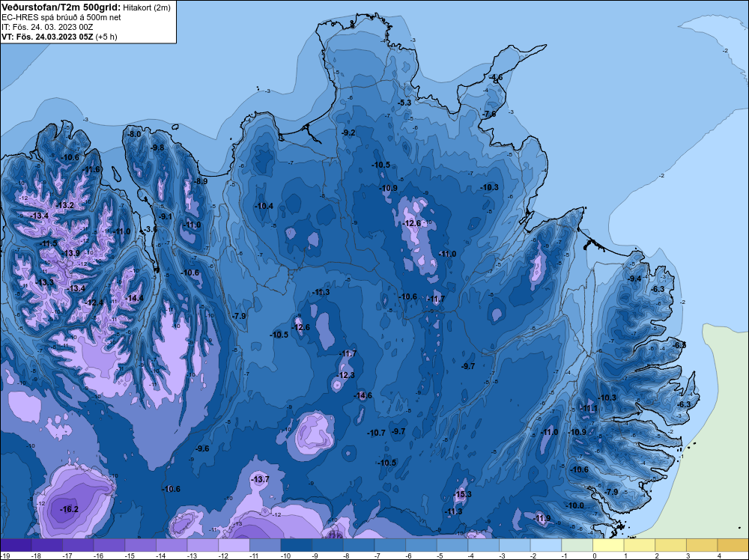749x560 pixels.
Task: Select the -5.3 temperature label
Action: tap(404, 103)
